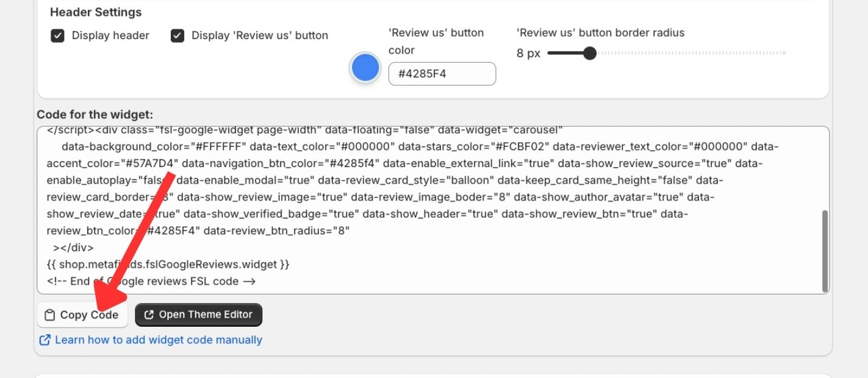Adjust the border radius slider handle

coord(589,54)
